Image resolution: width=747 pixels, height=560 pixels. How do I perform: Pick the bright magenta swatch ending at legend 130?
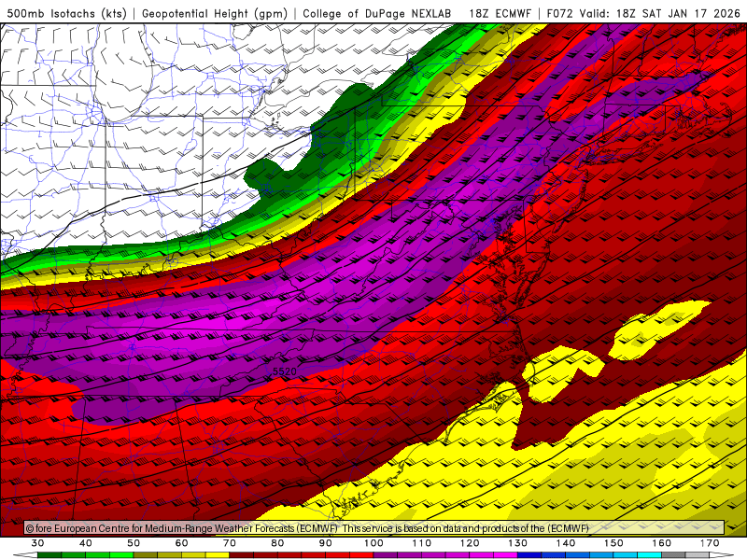[x=505, y=555]
